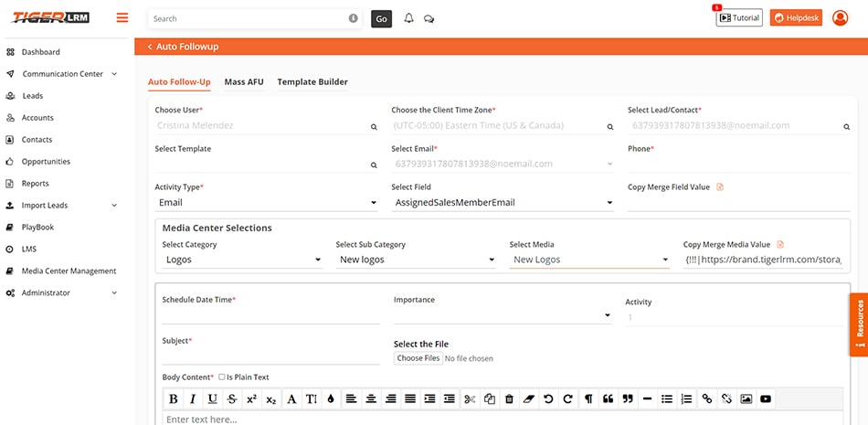Insert a bulleted list
Image resolution: width=868 pixels, height=425 pixels.
(x=667, y=398)
